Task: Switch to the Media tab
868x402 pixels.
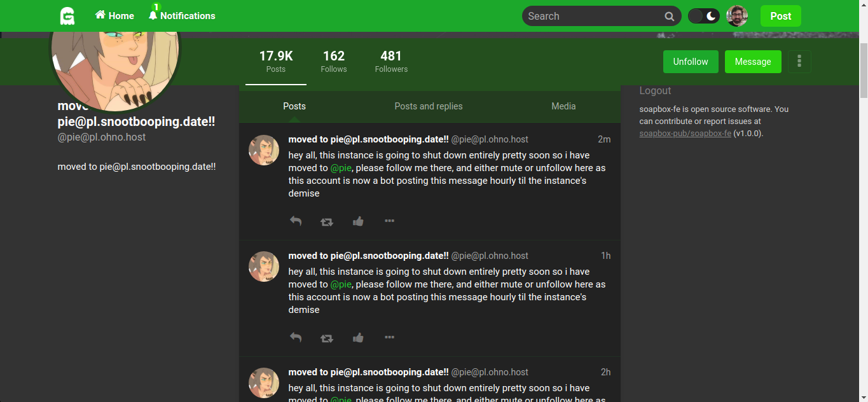Action: 563,106
